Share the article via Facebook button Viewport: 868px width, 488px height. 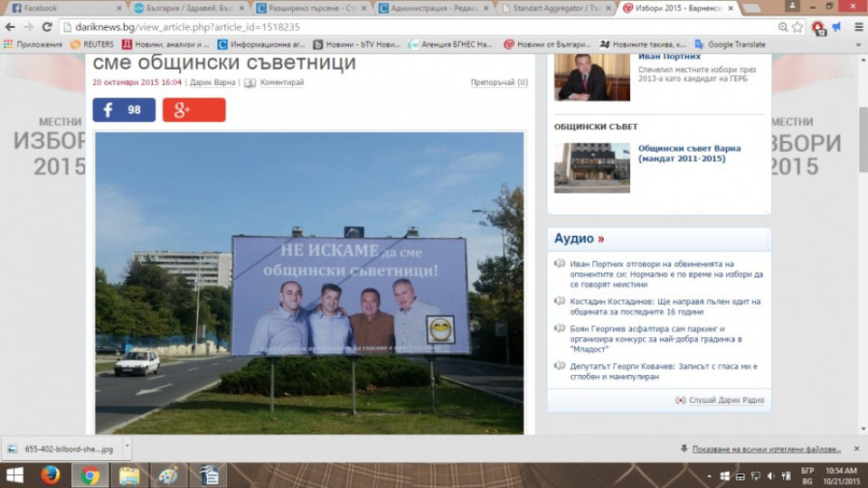(x=124, y=109)
